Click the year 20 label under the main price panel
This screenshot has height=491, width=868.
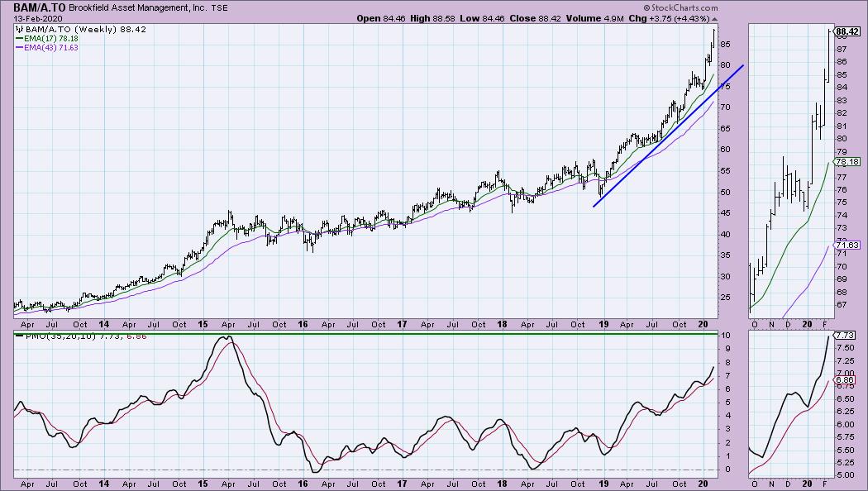(703, 324)
